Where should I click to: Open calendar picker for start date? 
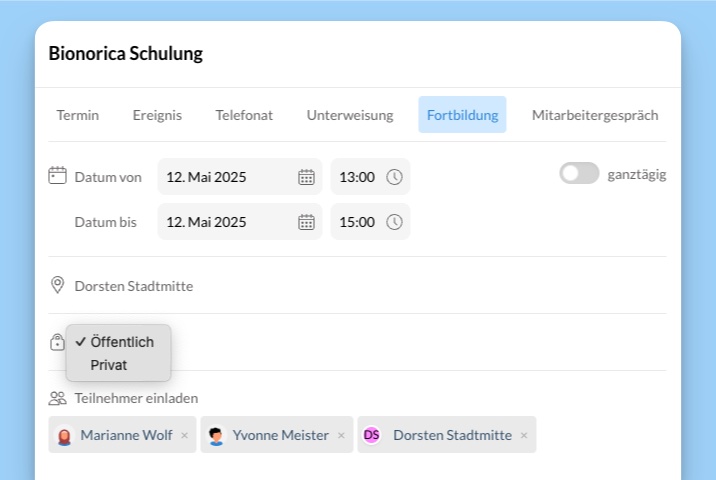point(306,177)
